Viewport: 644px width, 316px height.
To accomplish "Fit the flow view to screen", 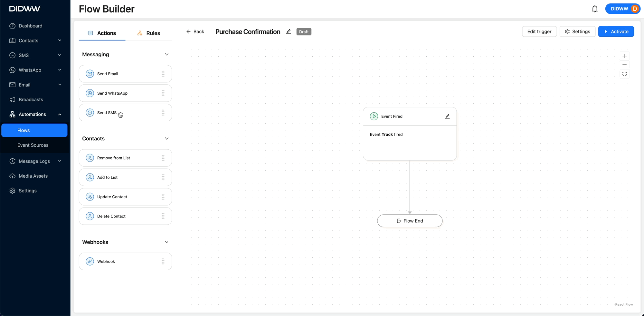I will click(624, 74).
